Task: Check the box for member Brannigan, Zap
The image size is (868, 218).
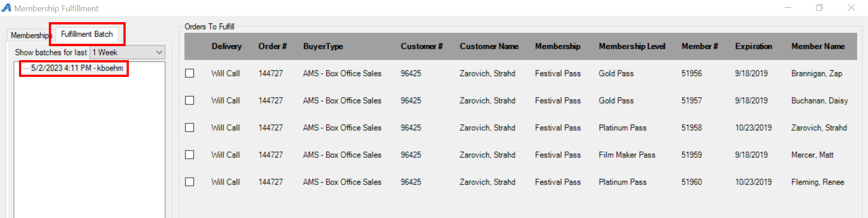Action: 190,73
